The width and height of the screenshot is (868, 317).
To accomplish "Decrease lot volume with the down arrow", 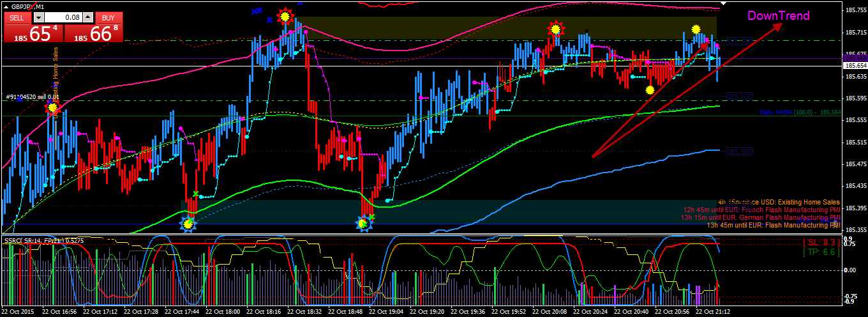I will (39, 18).
